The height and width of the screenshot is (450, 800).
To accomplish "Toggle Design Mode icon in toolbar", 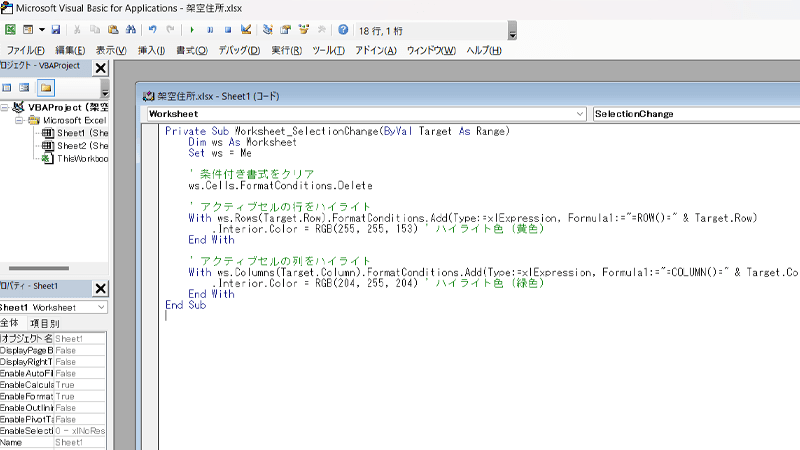I will [246, 30].
